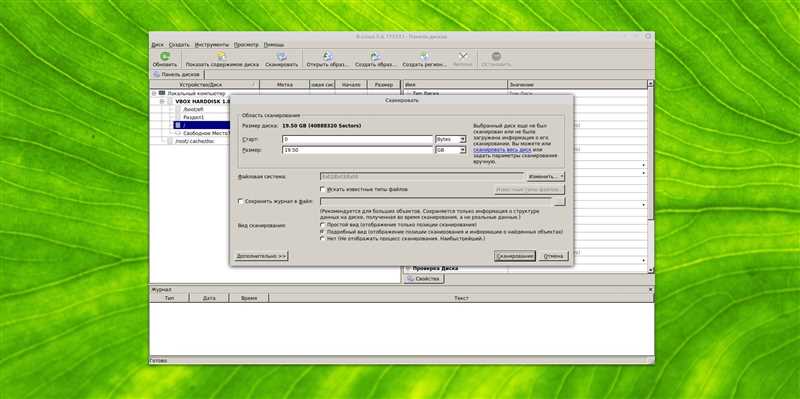Select Простой вид scan view radio
Screen dimensions: 800x399
coord(322,225)
